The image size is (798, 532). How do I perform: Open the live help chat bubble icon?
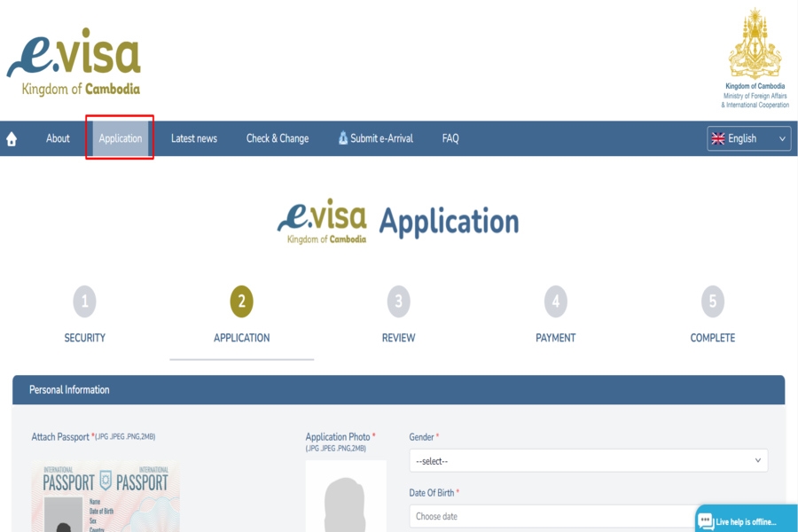pos(706,521)
